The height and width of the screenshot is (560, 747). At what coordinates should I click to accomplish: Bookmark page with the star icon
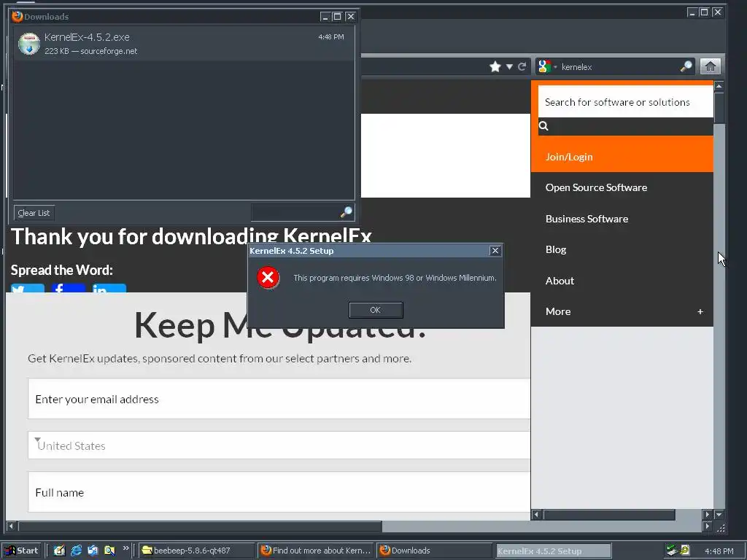pos(495,66)
